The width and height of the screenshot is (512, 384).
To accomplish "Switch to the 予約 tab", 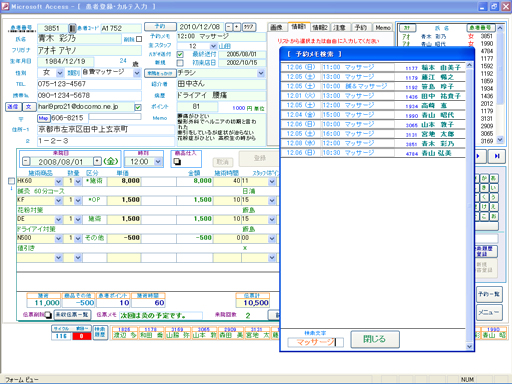I will coord(361,28).
